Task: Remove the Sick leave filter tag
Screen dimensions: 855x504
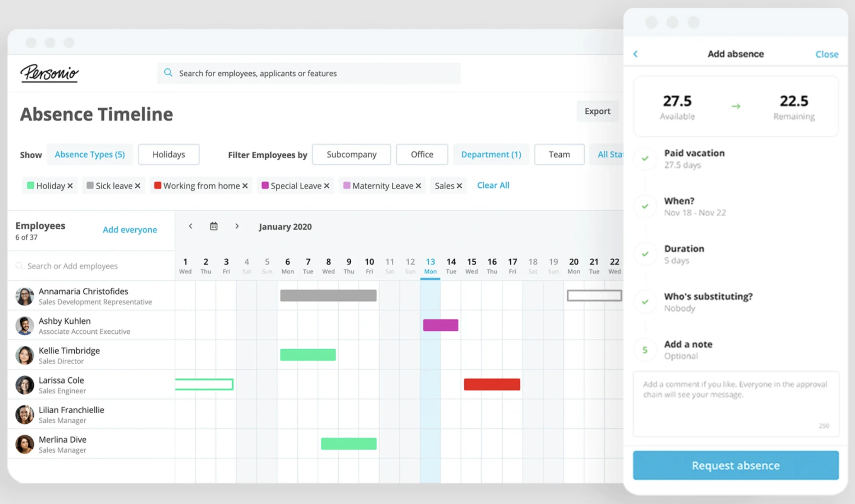Action: coord(138,186)
